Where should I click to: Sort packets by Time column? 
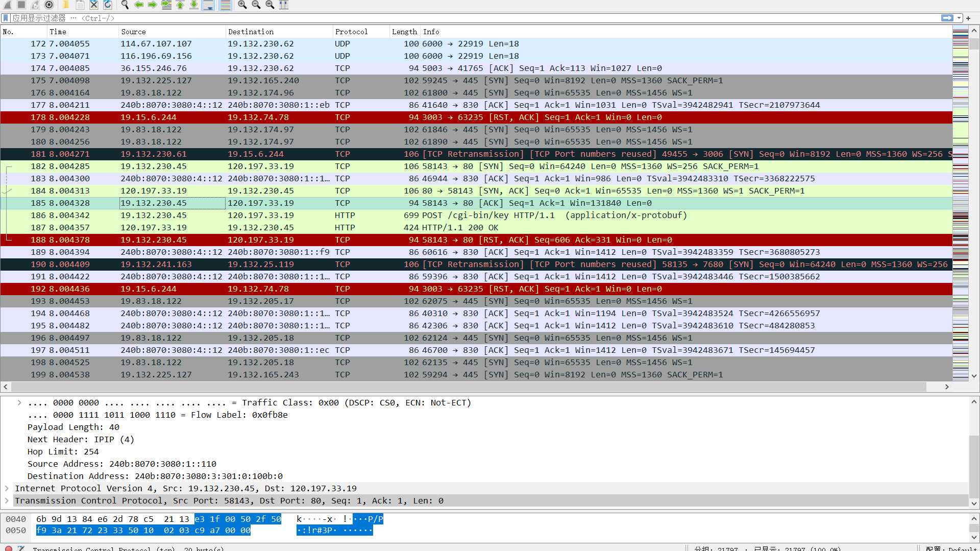tap(83, 32)
